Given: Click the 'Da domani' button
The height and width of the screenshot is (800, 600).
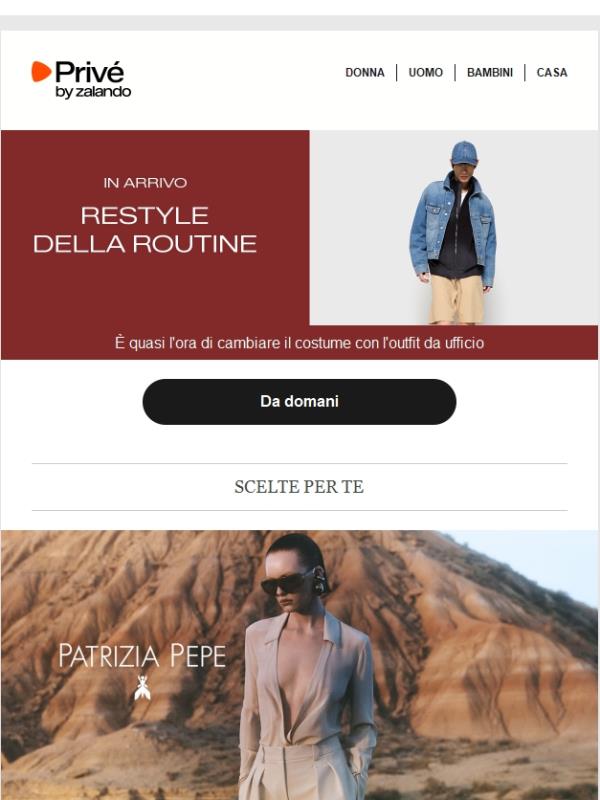Looking at the screenshot, I should (x=299, y=402).
